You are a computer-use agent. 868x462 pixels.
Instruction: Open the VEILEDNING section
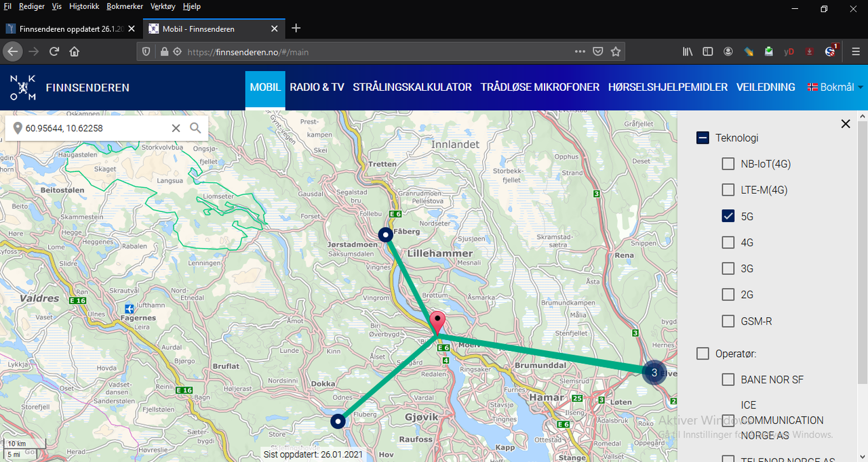coord(766,87)
